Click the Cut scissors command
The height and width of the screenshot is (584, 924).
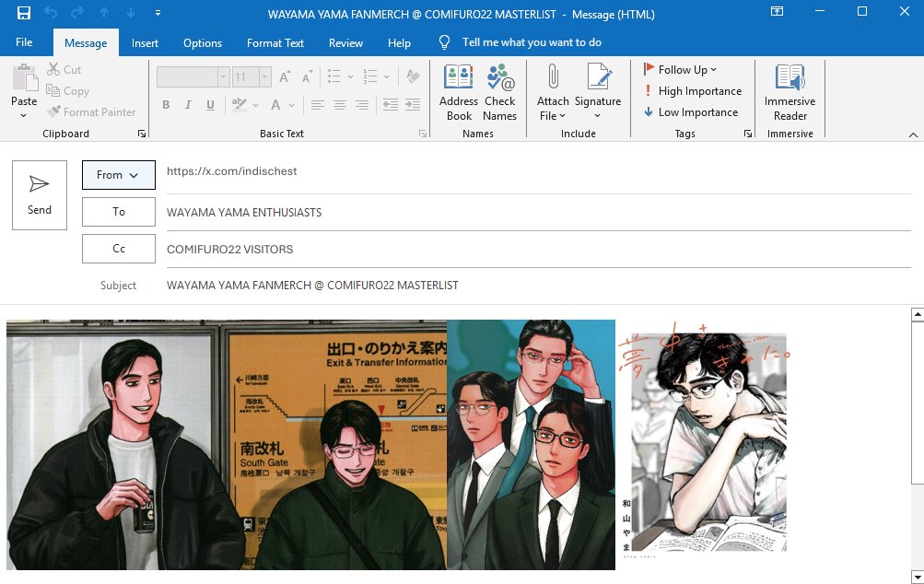[64, 69]
